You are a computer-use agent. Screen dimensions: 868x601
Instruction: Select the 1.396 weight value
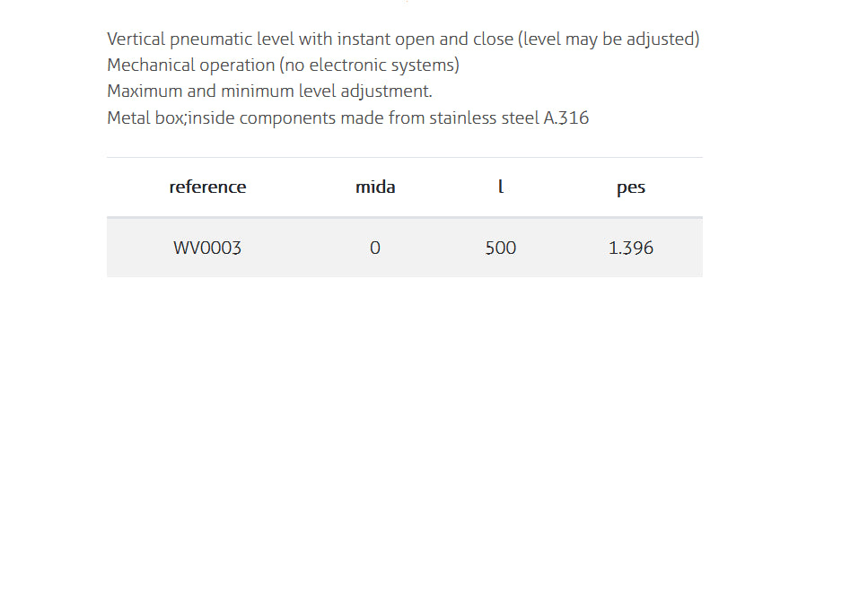(631, 248)
